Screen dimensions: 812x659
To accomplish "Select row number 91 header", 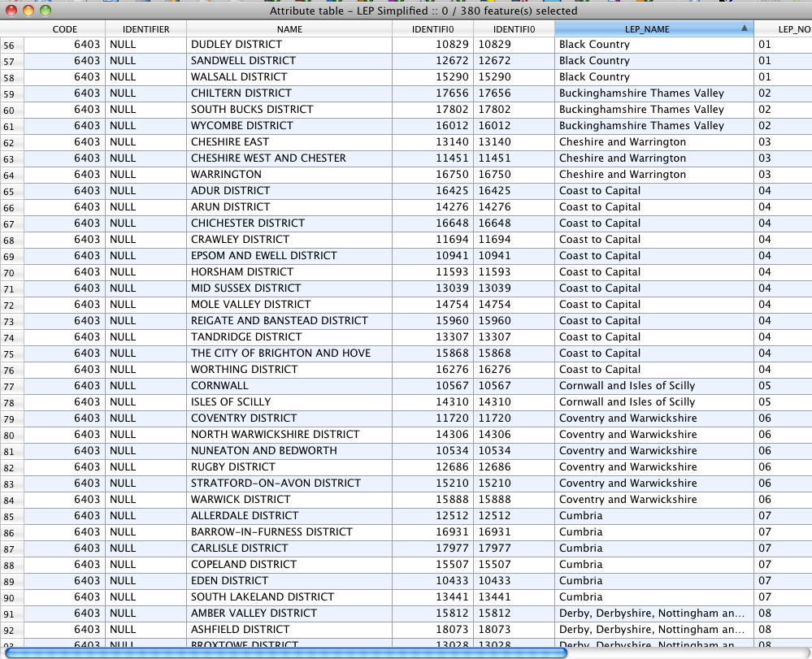I will click(11, 613).
